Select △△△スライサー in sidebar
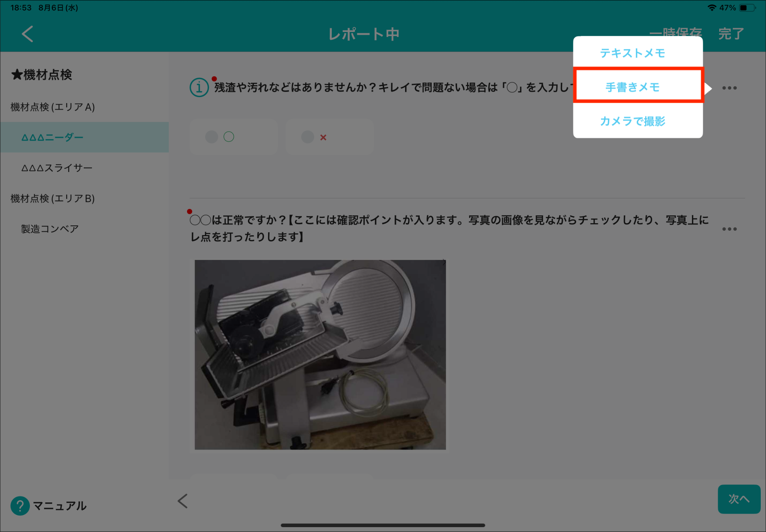Image resolution: width=766 pixels, height=532 pixels. click(x=57, y=168)
